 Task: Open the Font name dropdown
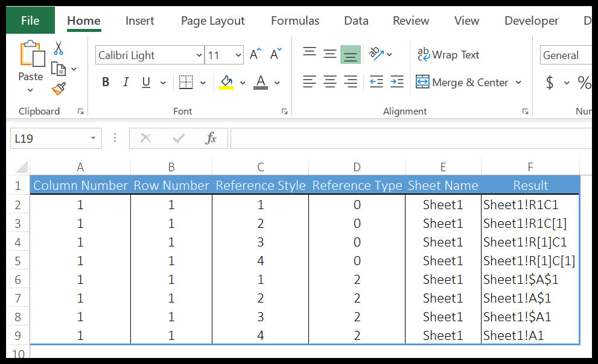point(200,55)
